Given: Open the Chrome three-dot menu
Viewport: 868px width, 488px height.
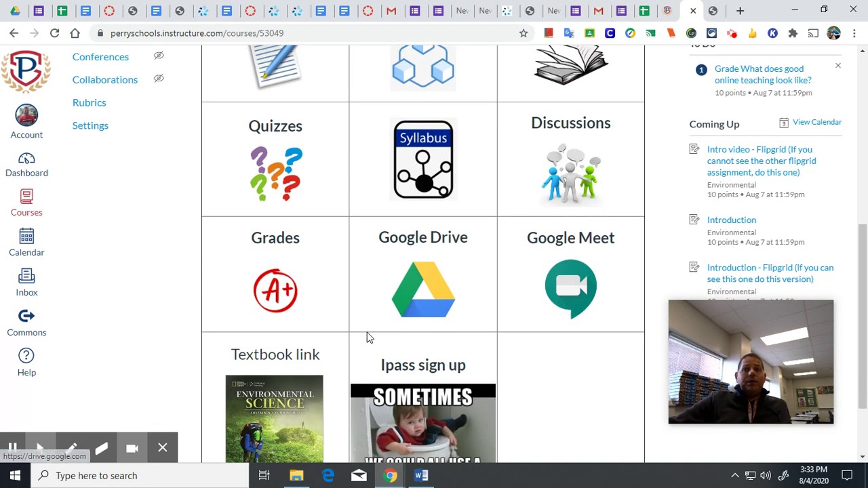Looking at the screenshot, I should (x=854, y=33).
